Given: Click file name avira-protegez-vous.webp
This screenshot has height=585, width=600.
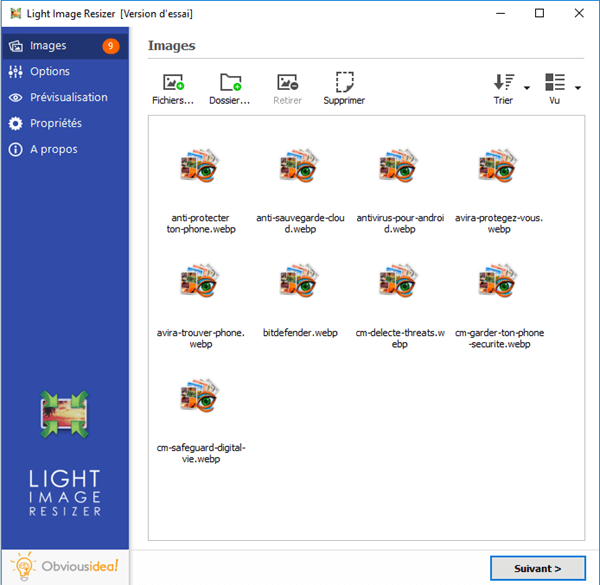Looking at the screenshot, I should [x=499, y=223].
